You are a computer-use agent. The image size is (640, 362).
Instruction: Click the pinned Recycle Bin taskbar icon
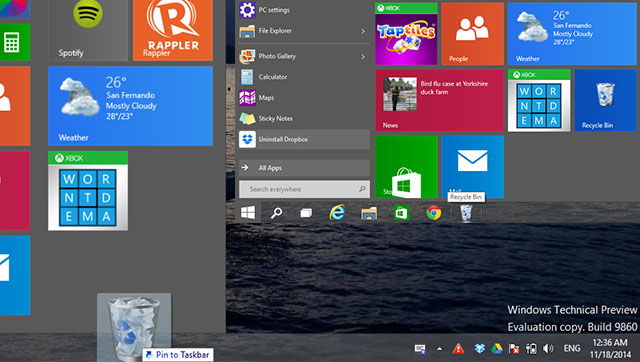pos(466,213)
